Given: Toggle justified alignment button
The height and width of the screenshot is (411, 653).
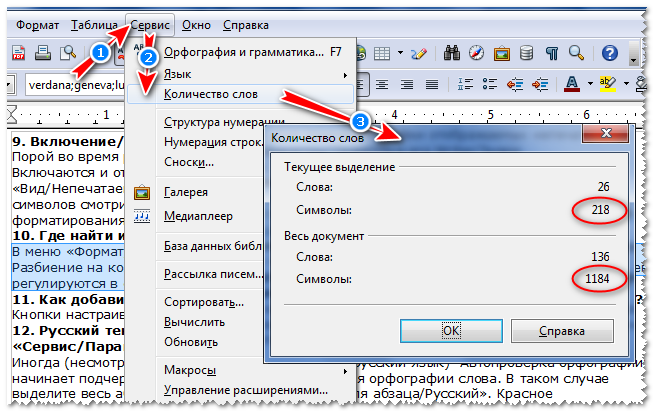Looking at the screenshot, I should click(x=431, y=83).
